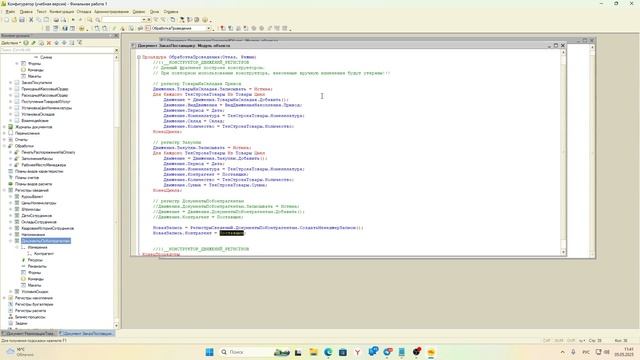Open the Отладка menu
Image resolution: width=640 pixels, height=360 pixels.
84,12
